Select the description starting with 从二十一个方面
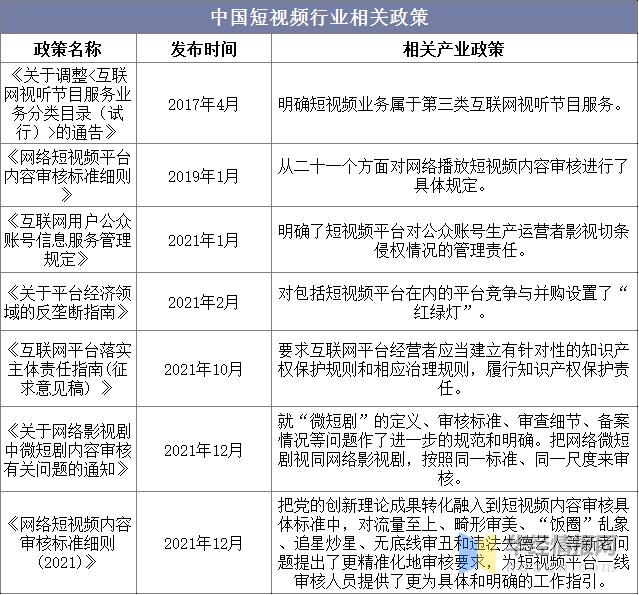 point(454,175)
